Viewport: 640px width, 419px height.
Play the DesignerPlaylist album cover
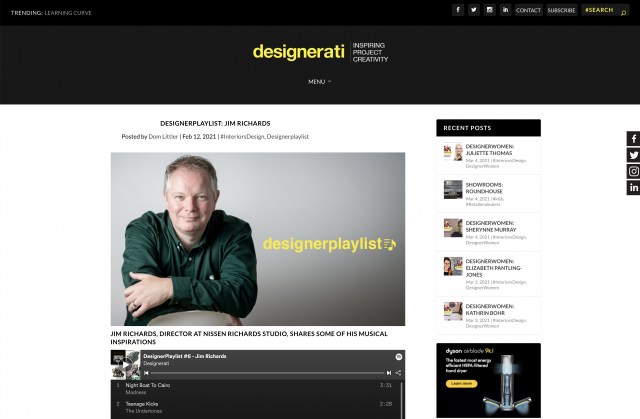click(125, 363)
